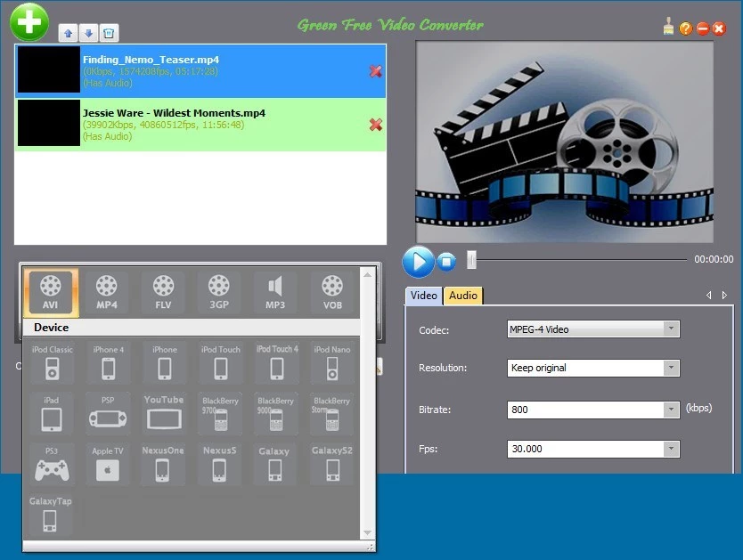Viewport: 743px width, 560px height.
Task: Switch to the Video tab
Action: tap(423, 296)
